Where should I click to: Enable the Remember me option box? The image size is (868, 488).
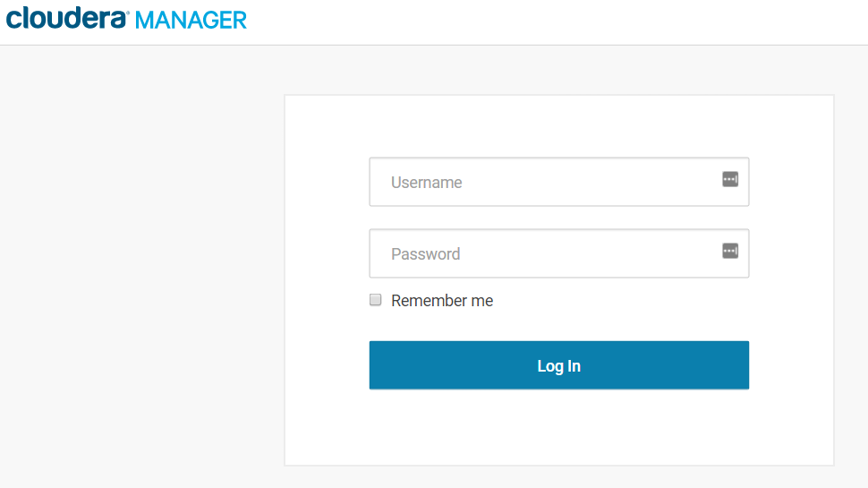(376, 300)
